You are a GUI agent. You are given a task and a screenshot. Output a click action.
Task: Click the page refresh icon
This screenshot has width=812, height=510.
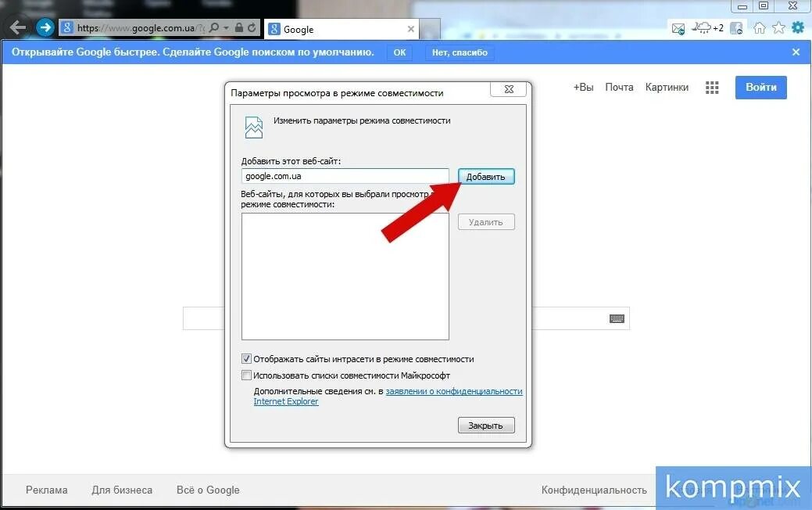(252, 27)
